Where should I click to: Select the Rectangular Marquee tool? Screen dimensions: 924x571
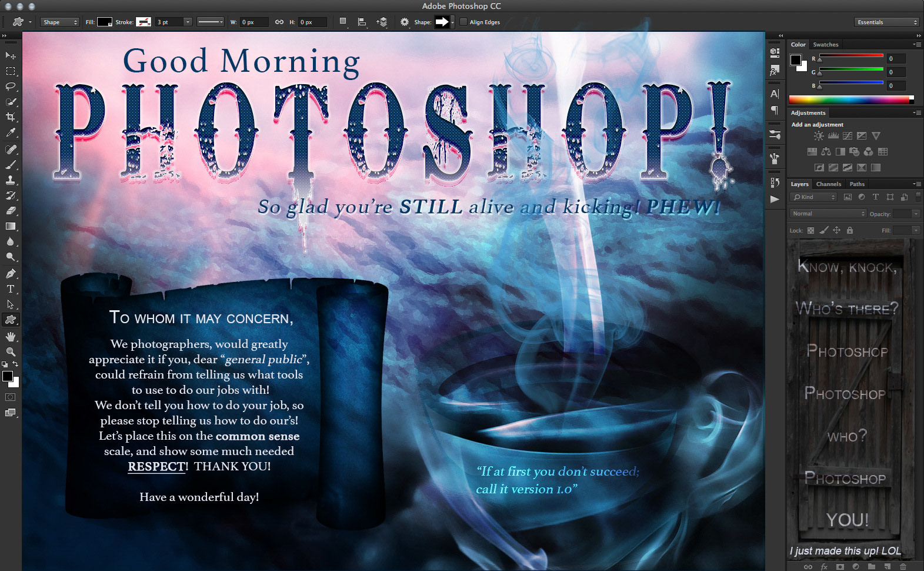(11, 71)
